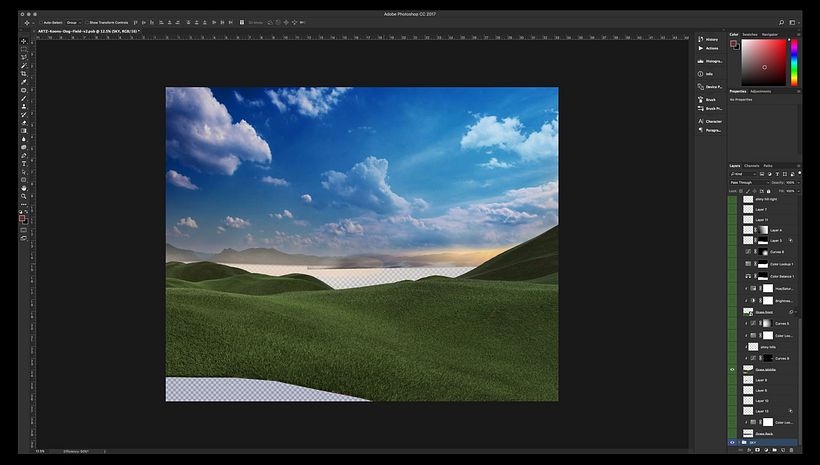Select the Horizontal Type tool
Viewport: 820px width, 465px height.
(x=23, y=163)
